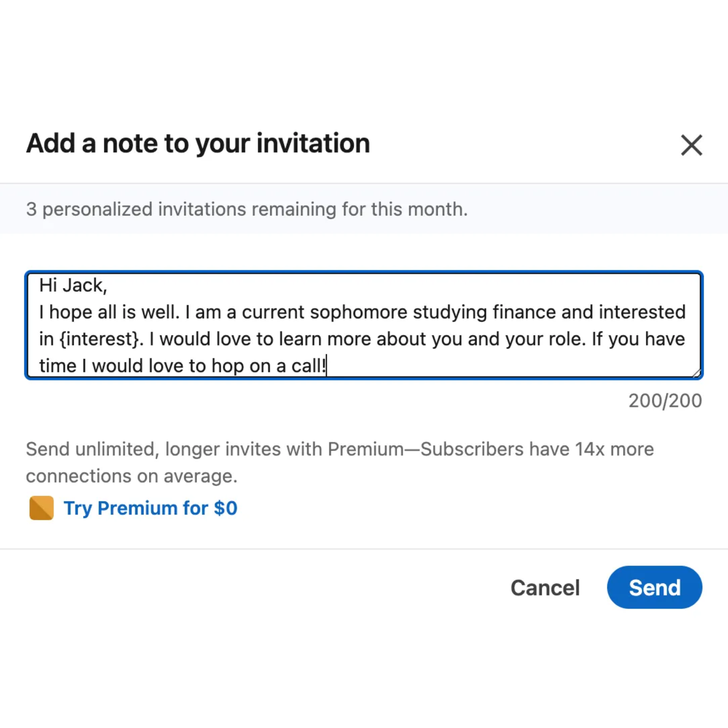Click the "connections on average" text line
Image resolution: width=728 pixels, height=728 pixels.
click(132, 476)
